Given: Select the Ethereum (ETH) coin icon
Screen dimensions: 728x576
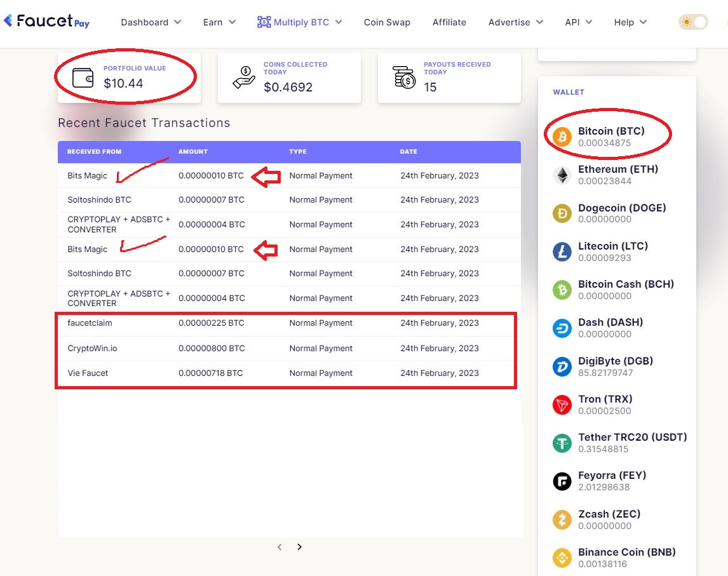Looking at the screenshot, I should click(562, 175).
